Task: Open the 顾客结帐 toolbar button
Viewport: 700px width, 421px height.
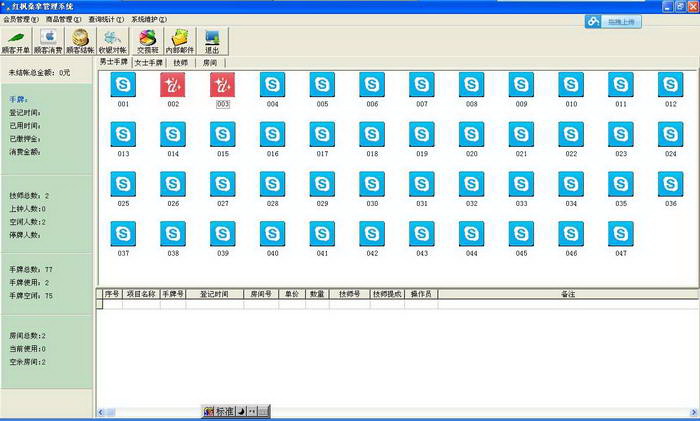Action: (80, 41)
